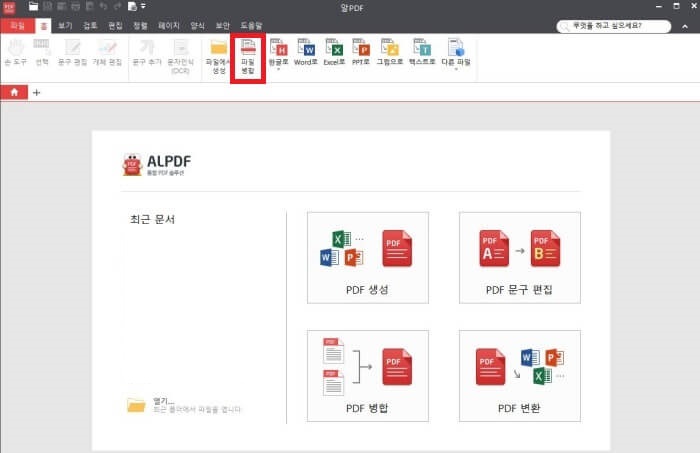The image size is (700, 453).
Task: Activate the 개체 편집 object edit tool
Action: [107, 53]
